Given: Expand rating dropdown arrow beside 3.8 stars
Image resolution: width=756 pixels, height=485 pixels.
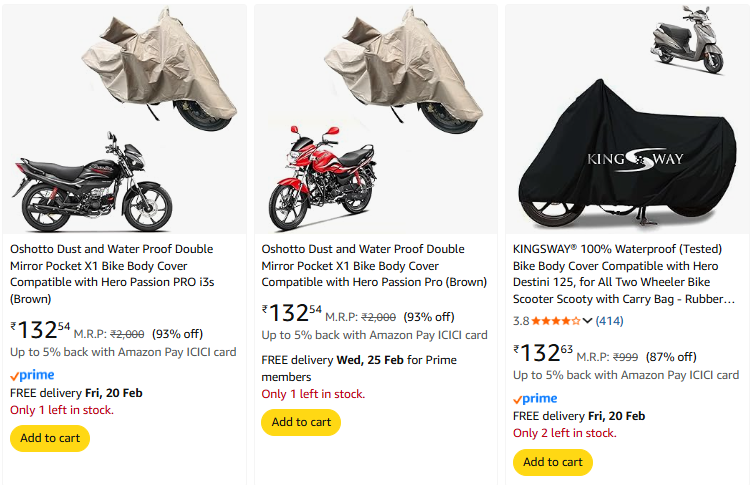Looking at the screenshot, I should (x=587, y=321).
